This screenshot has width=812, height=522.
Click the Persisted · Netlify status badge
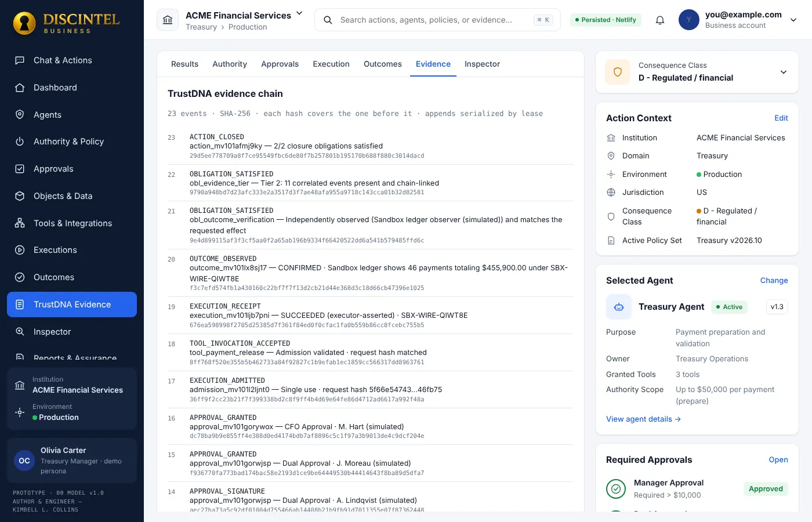[x=606, y=20]
